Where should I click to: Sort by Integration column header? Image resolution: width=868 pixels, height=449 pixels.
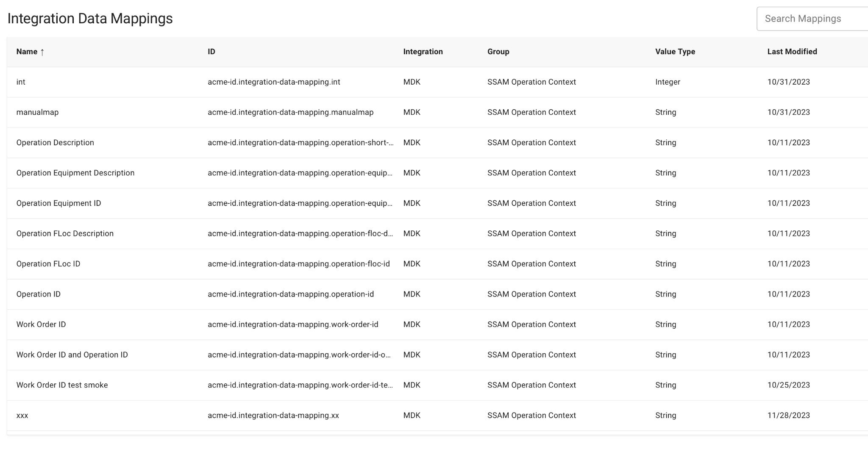(423, 52)
